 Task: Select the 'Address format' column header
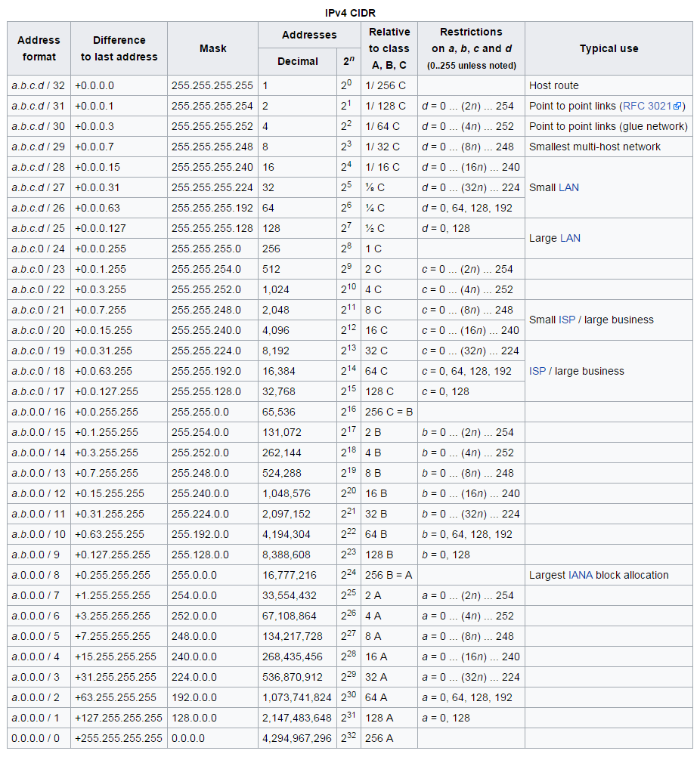(39, 48)
